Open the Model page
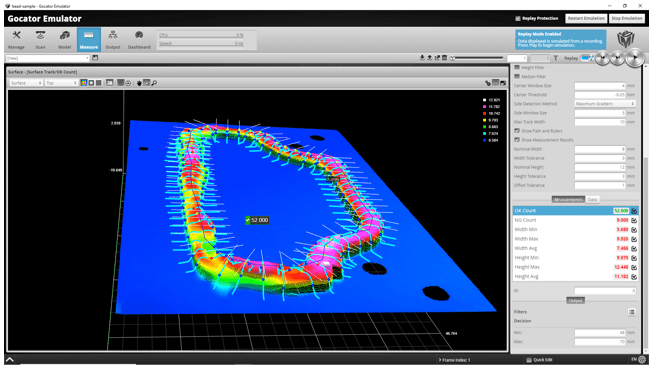 click(65, 40)
